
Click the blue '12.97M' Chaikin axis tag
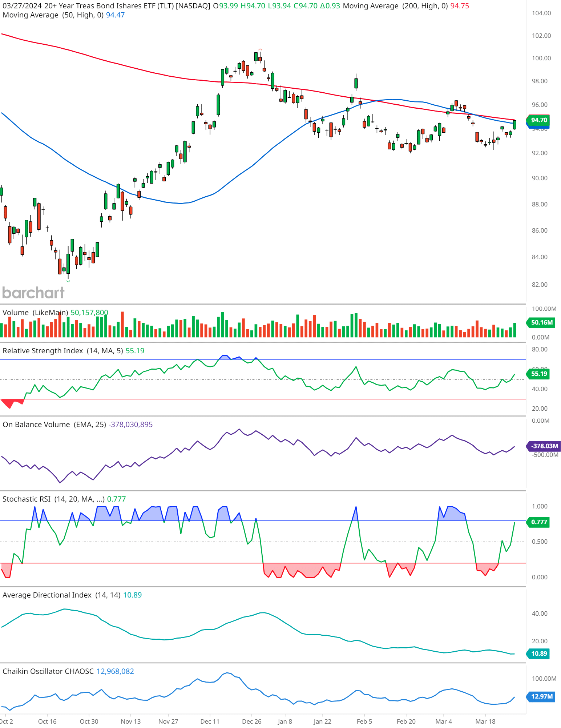[x=541, y=696]
